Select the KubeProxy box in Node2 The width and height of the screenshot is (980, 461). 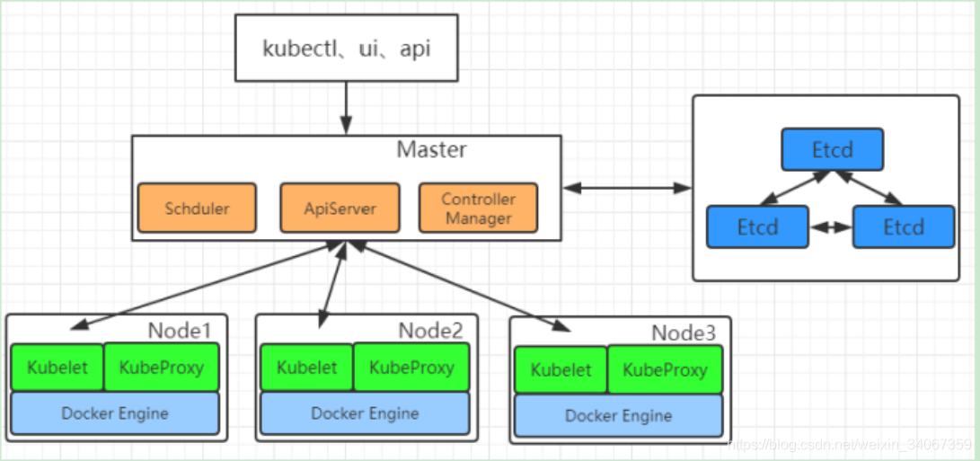coord(412,368)
